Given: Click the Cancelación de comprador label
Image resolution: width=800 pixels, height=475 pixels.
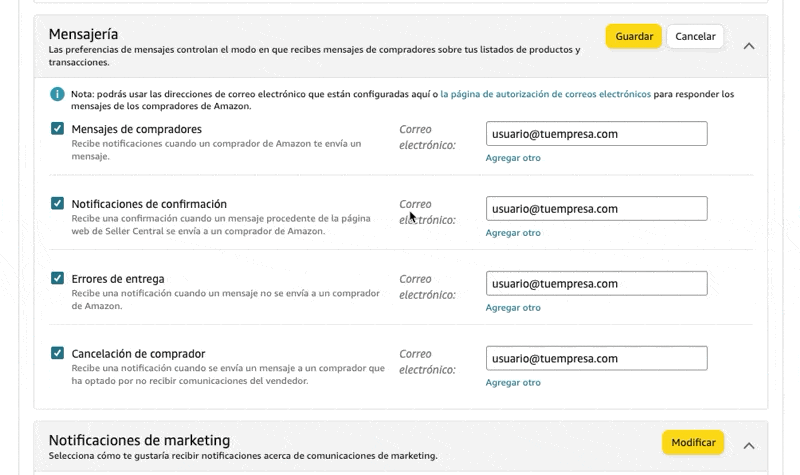Looking at the screenshot, I should point(138,354).
